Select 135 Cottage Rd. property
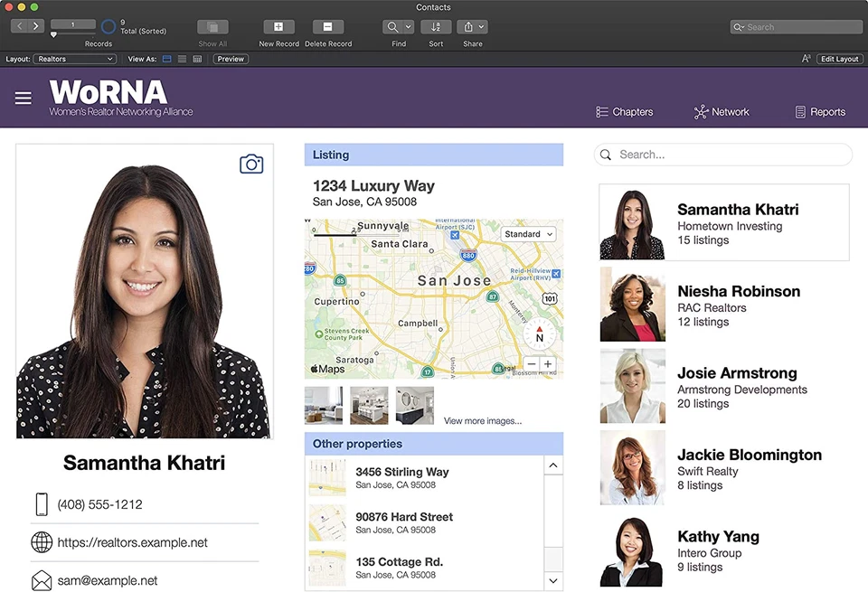The image size is (868, 592). [425, 567]
